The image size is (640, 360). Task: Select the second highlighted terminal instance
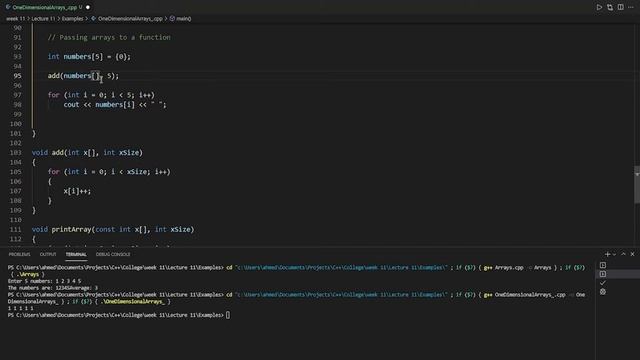(x=603, y=274)
